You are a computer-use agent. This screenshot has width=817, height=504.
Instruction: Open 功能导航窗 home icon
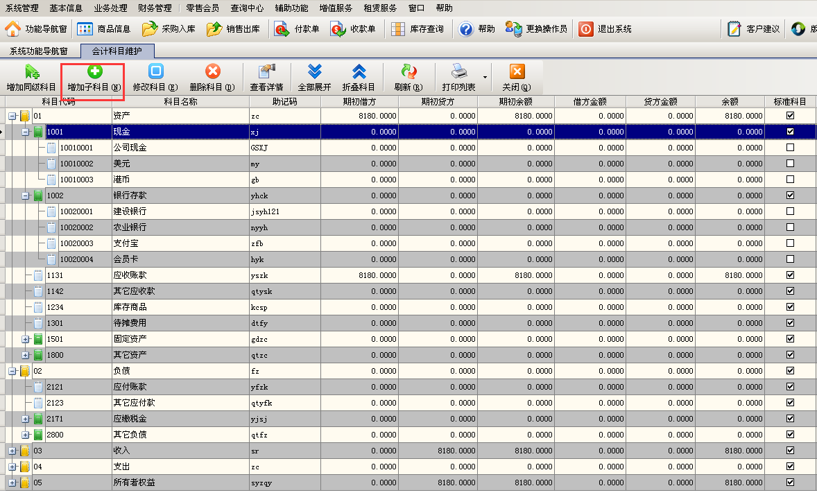13,28
